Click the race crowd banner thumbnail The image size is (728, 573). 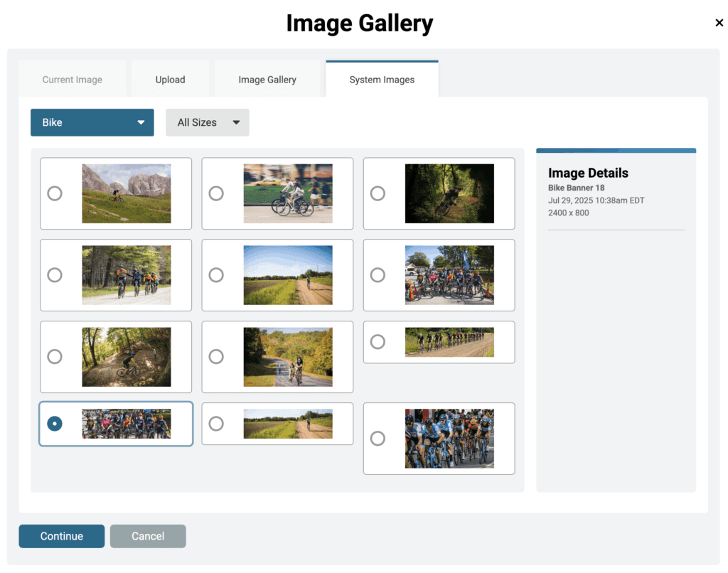pyautogui.click(x=127, y=424)
